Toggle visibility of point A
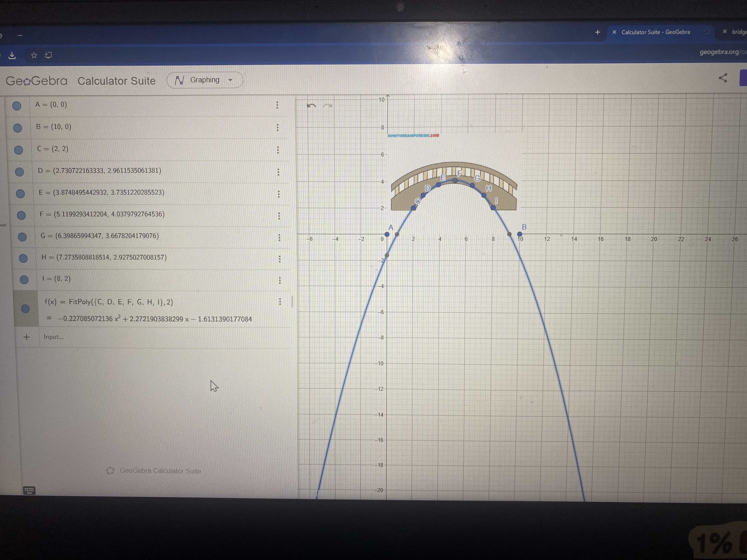This screenshot has width=747, height=560. [x=16, y=106]
